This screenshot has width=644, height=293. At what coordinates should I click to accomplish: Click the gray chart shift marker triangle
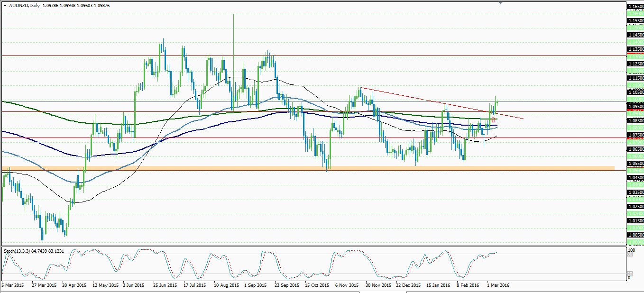click(x=500, y=2)
